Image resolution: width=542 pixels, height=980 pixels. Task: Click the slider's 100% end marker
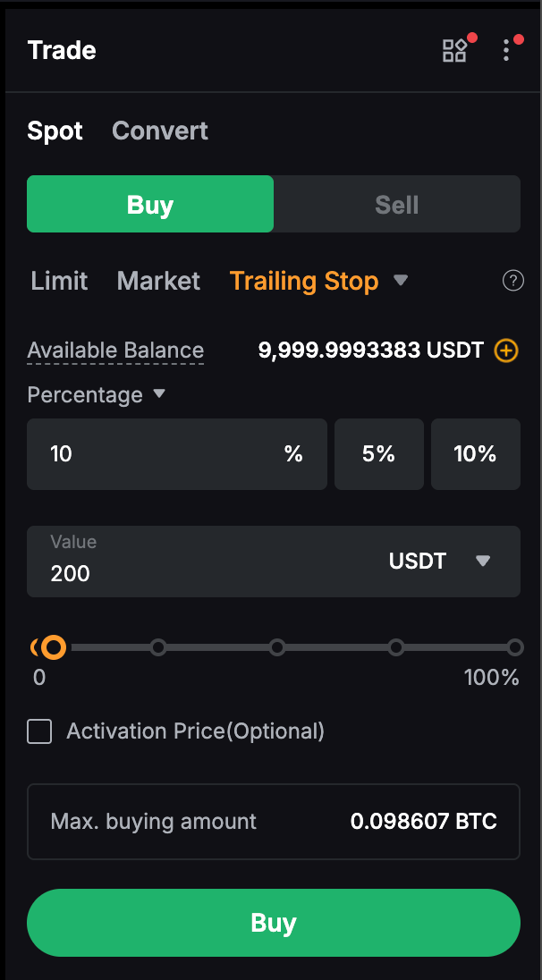tap(514, 647)
